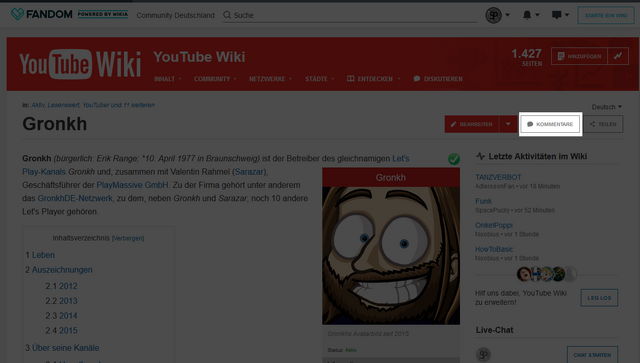640x363 pixels.
Task: Click the wiki activity chart icon
Action: click(618, 56)
